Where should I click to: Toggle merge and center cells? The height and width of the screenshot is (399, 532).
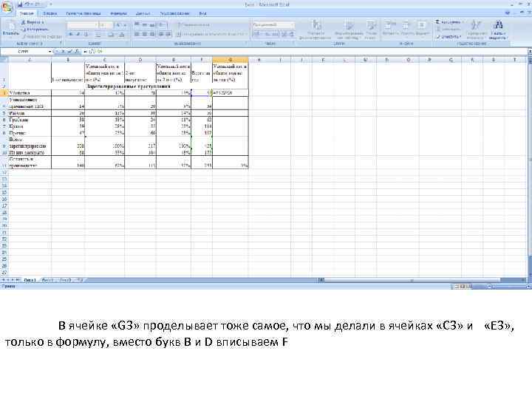[211, 34]
